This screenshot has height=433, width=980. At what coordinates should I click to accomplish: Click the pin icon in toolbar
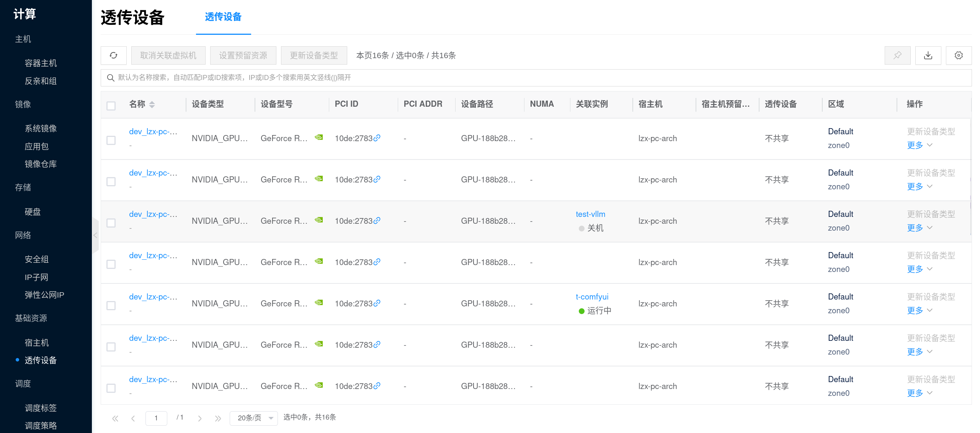tap(897, 55)
